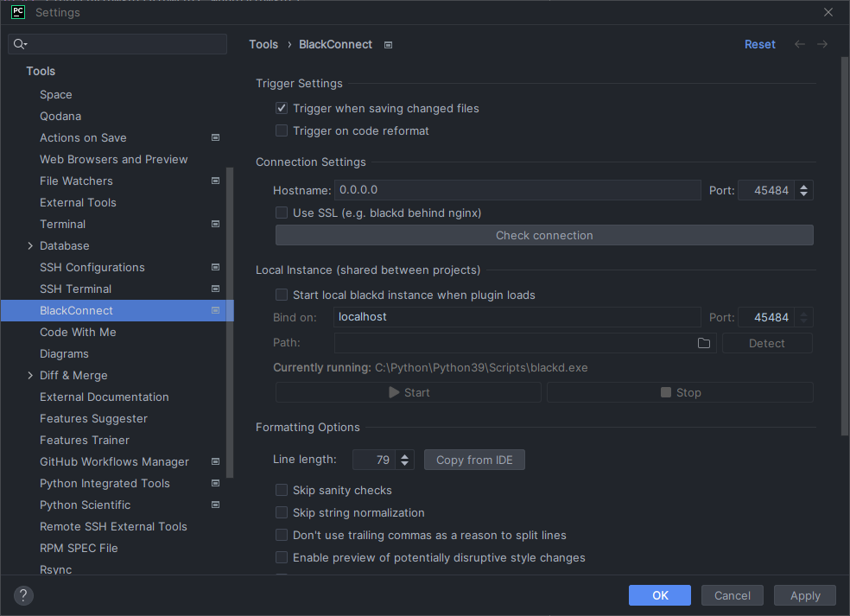Enable Use SSL checkbox
This screenshot has width=850, height=616.
point(282,213)
